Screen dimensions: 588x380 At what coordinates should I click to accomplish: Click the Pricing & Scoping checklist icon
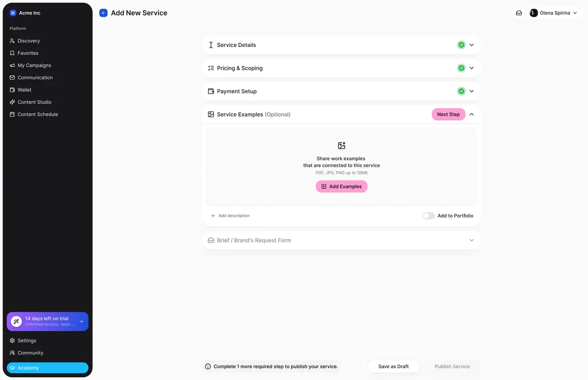(x=211, y=68)
